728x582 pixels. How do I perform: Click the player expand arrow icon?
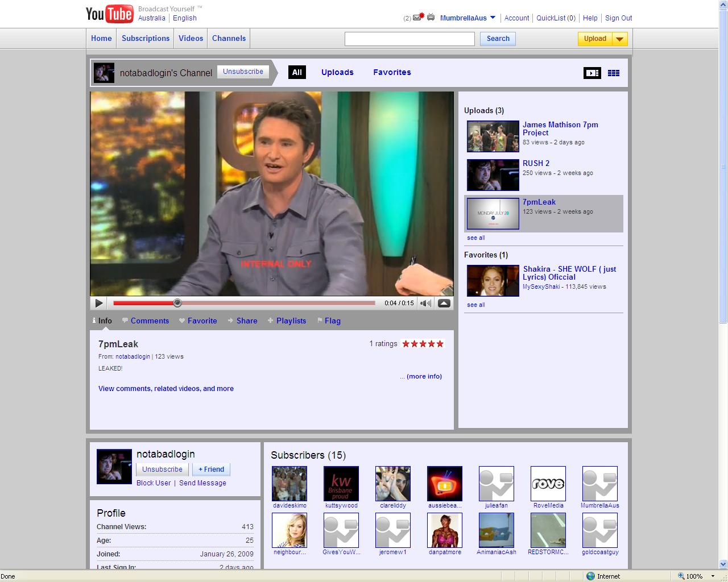point(444,303)
